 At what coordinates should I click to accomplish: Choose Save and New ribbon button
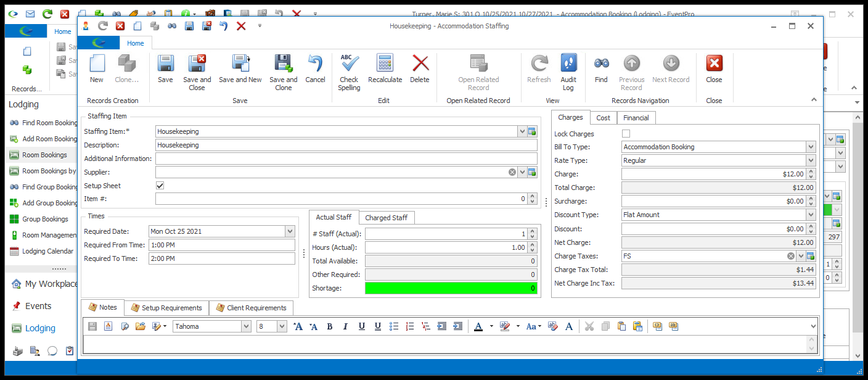pos(240,68)
